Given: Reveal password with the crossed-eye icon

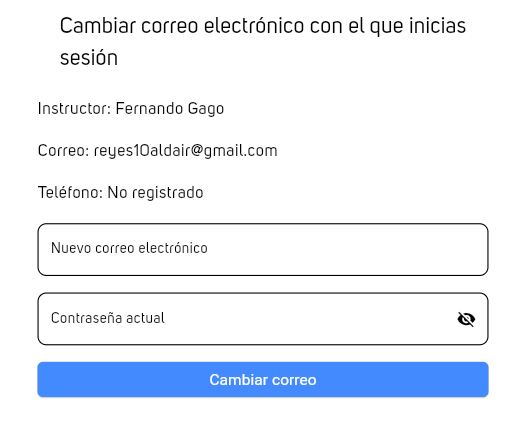Looking at the screenshot, I should (466, 319).
